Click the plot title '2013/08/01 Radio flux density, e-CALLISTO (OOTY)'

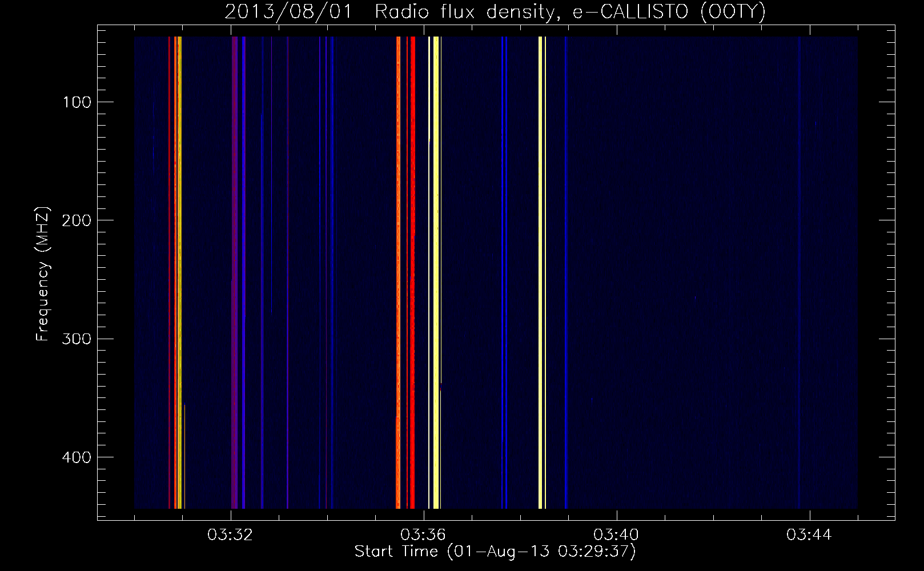click(495, 11)
